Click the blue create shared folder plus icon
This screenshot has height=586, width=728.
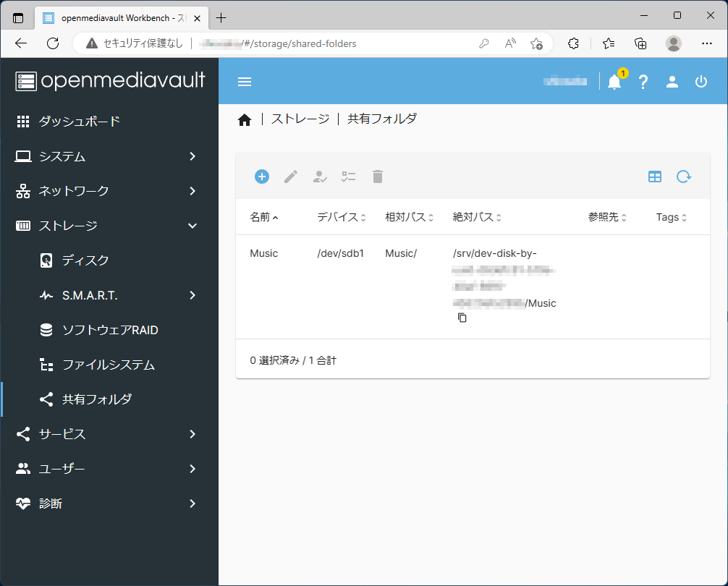coord(262,177)
